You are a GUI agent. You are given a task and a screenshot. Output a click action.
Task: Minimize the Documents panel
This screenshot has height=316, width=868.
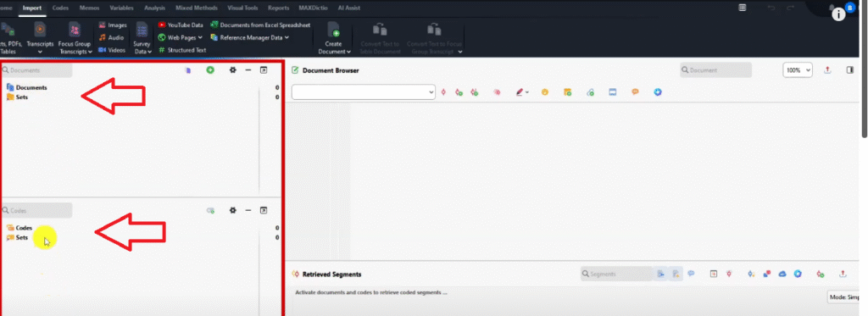pos(248,70)
